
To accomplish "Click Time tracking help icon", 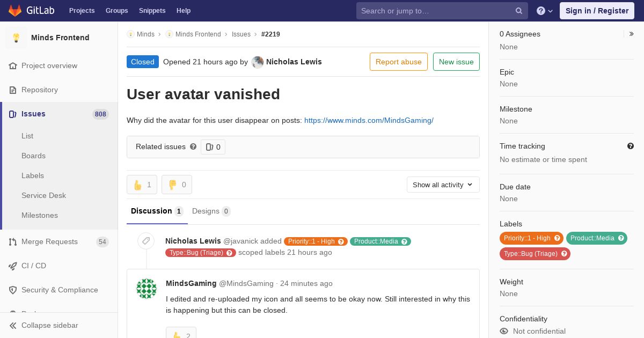I will 631,146.
